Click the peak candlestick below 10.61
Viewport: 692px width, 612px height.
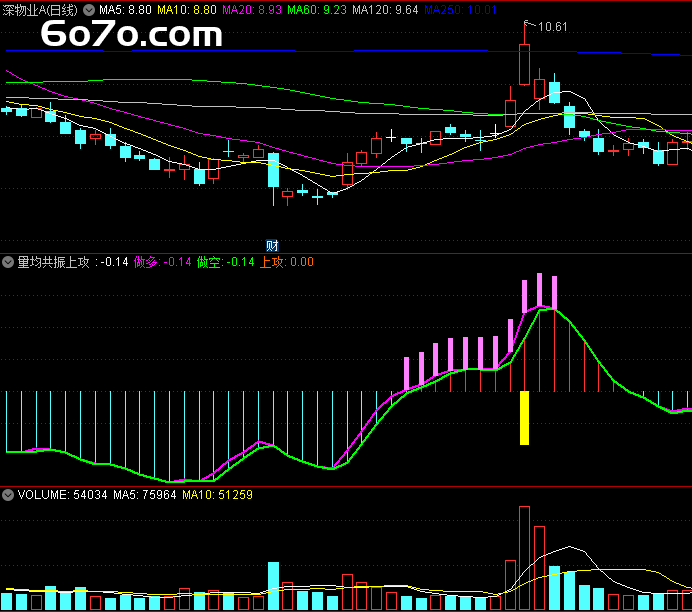pos(524,64)
